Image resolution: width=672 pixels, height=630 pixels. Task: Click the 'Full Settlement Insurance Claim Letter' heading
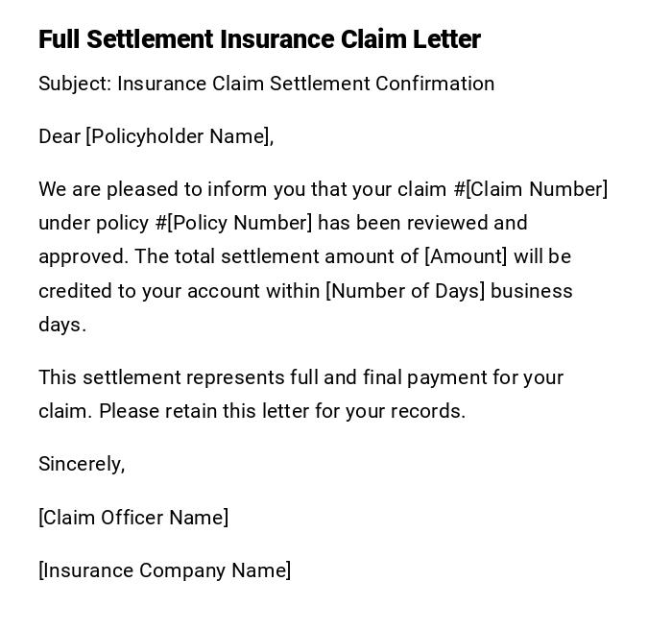pyautogui.click(x=259, y=39)
